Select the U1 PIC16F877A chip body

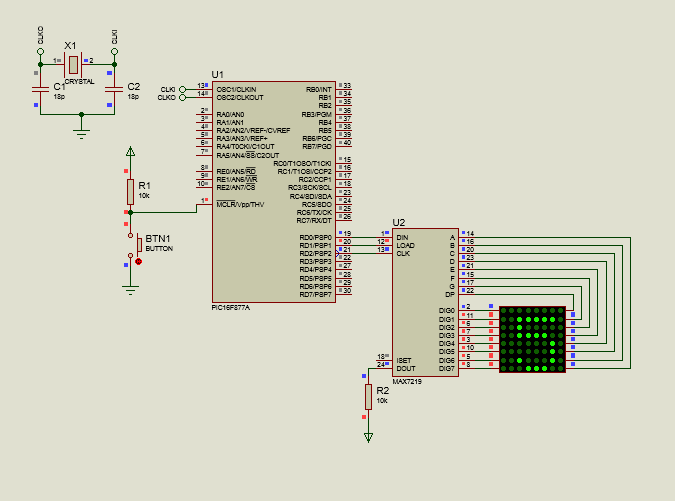point(274,192)
